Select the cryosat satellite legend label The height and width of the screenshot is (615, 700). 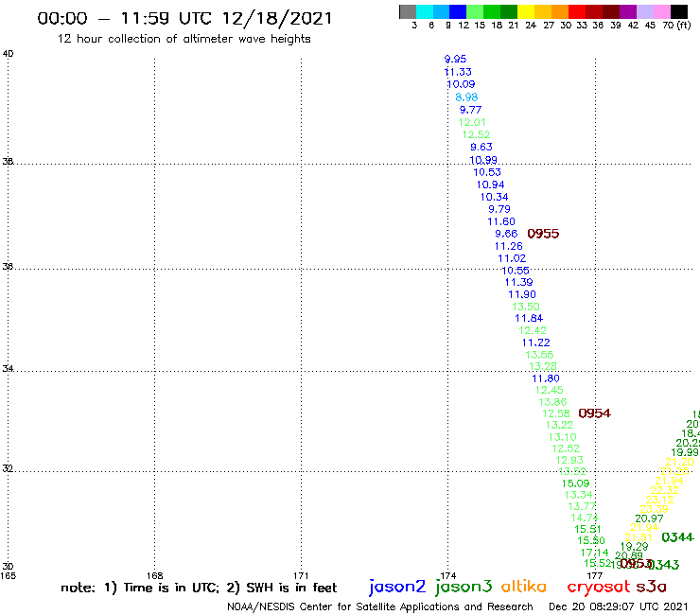click(x=598, y=587)
